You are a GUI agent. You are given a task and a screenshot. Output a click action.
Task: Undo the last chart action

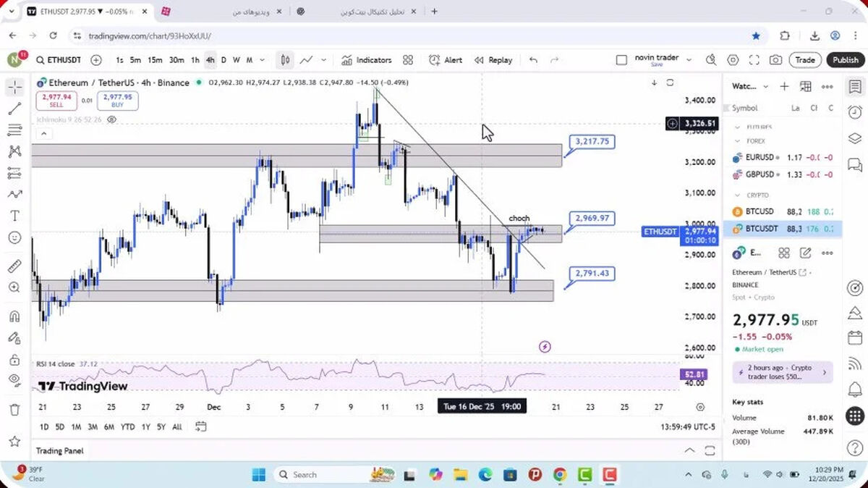coord(533,60)
